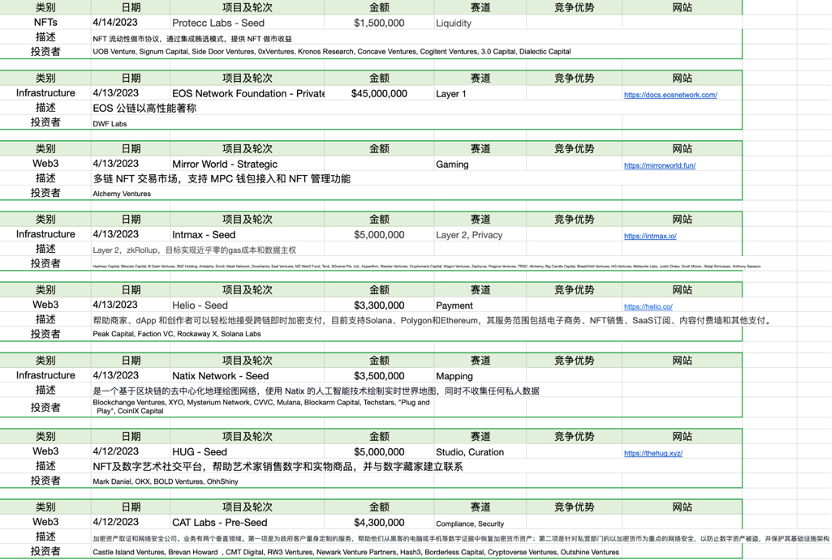Select the Peak Capital, Faction VC investor cell
Image resolution: width=832 pixels, height=560 pixels.
coord(177,334)
